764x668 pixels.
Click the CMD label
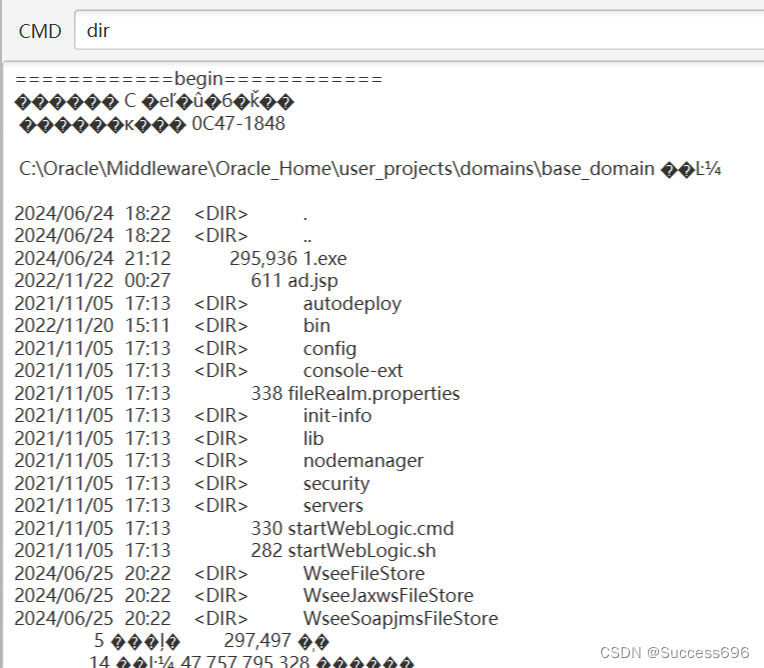click(40, 31)
